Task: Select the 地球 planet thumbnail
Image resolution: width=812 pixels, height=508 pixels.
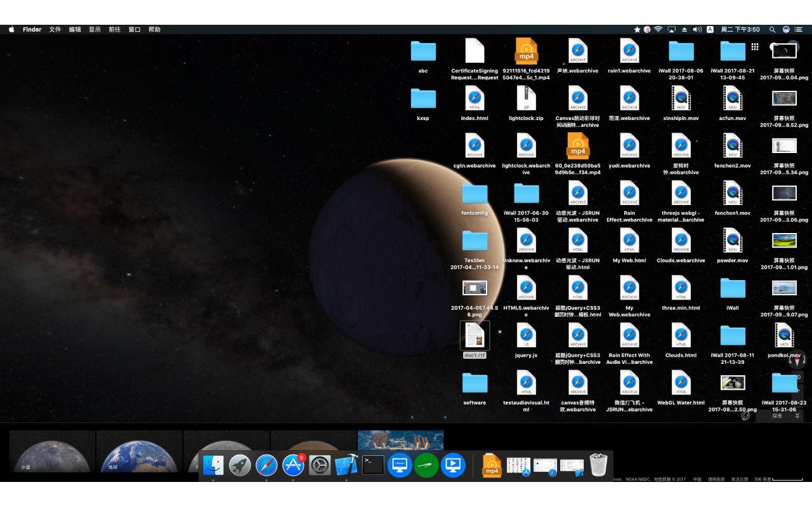Action: 139,452
